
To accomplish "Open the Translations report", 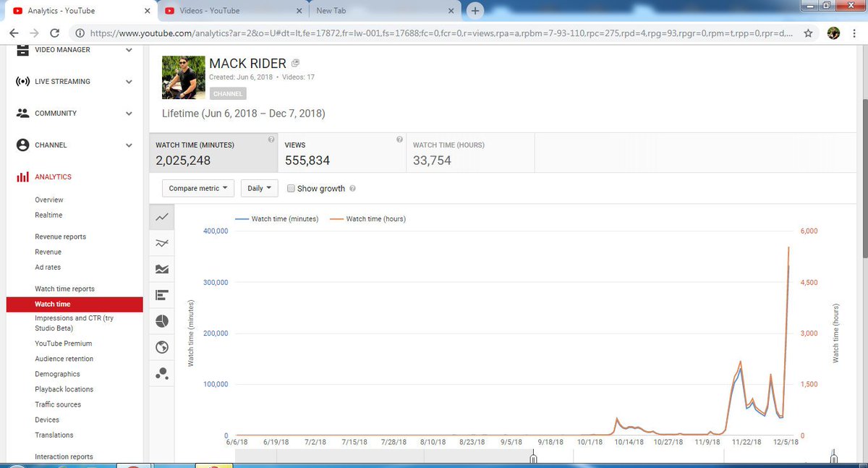I will tap(54, 435).
